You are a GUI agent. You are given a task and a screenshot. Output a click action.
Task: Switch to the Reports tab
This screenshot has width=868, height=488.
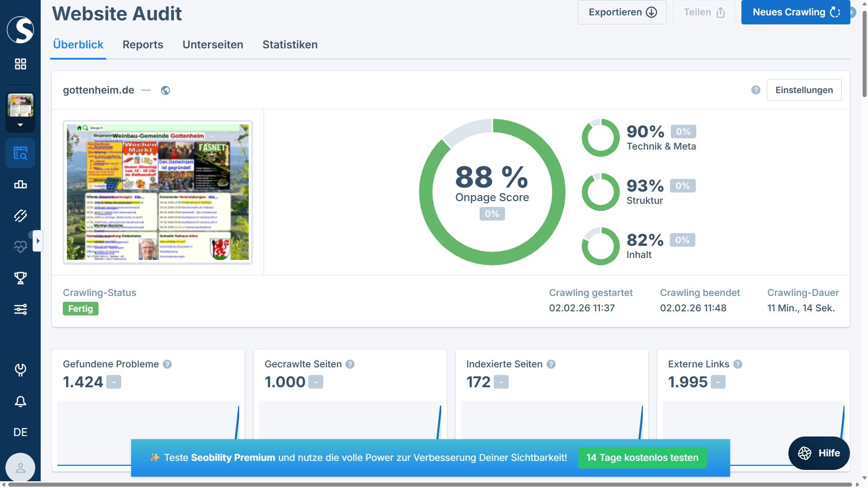coord(143,45)
